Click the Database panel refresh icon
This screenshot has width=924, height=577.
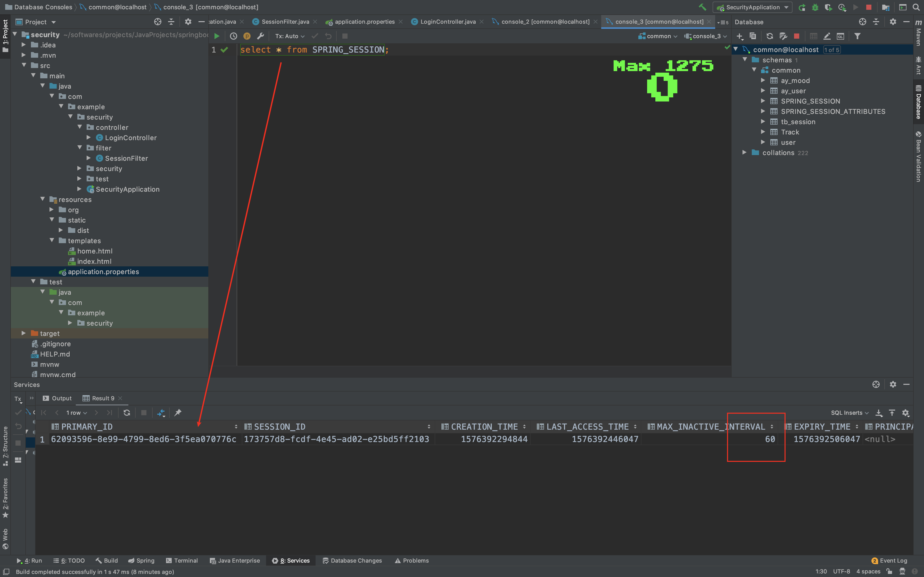(x=769, y=36)
